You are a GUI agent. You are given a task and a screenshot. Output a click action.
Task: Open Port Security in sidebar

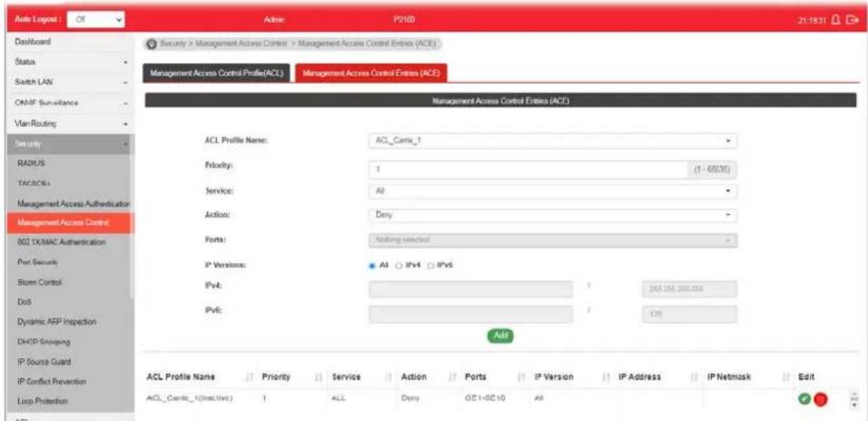point(38,263)
